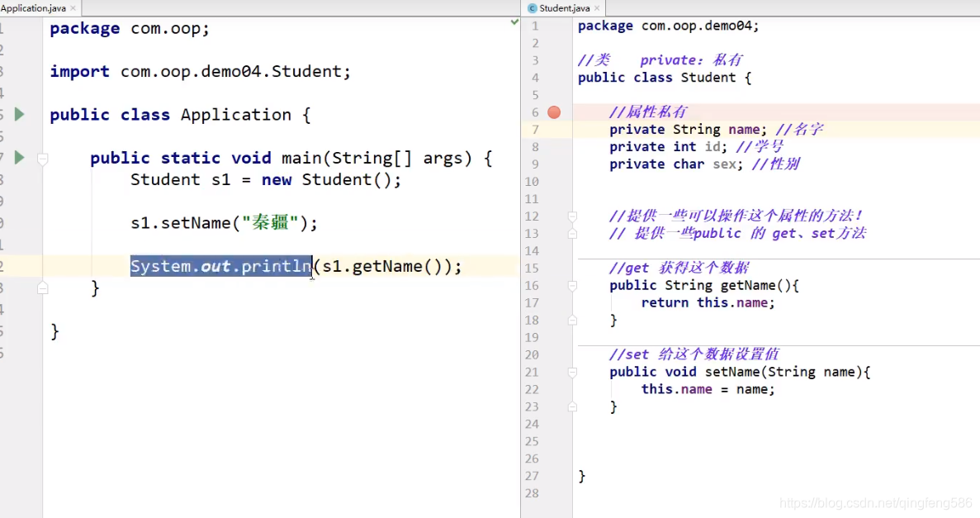Click the comment '//get 获得这个数据'
The width and height of the screenshot is (980, 518).
pyautogui.click(x=679, y=268)
